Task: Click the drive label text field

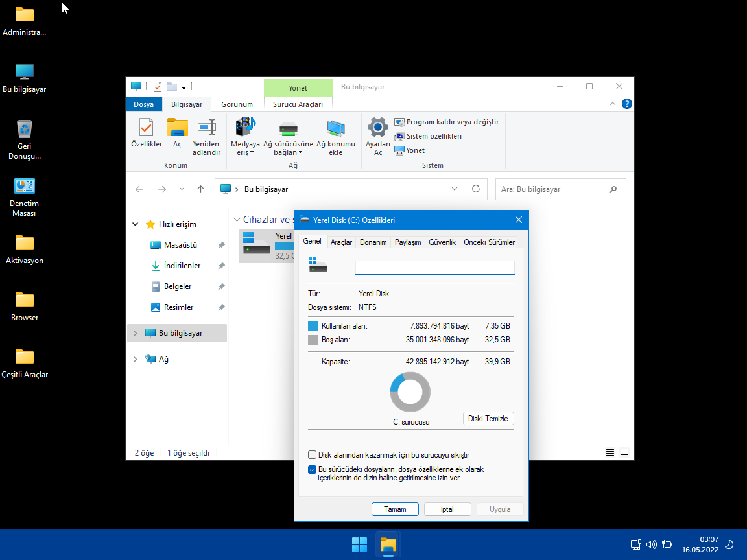Action: point(434,268)
